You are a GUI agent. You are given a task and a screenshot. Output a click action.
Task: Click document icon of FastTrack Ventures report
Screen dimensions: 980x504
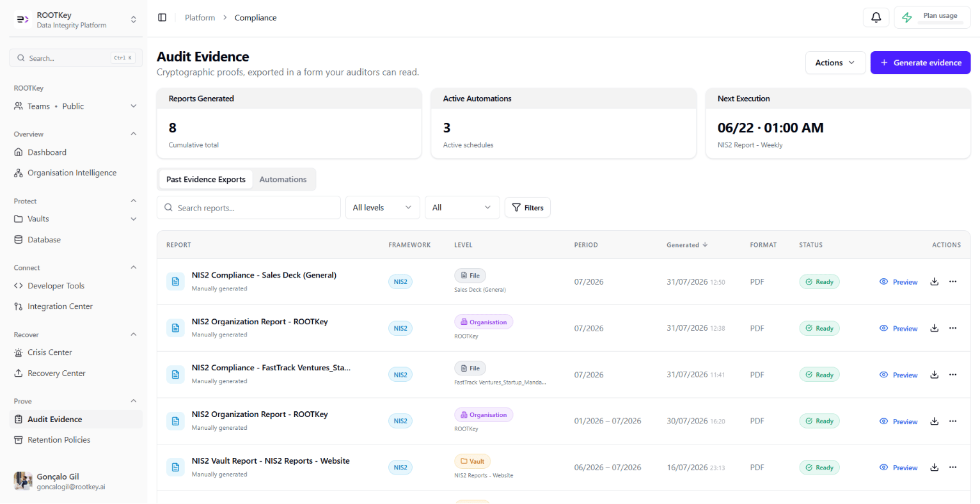[175, 375]
